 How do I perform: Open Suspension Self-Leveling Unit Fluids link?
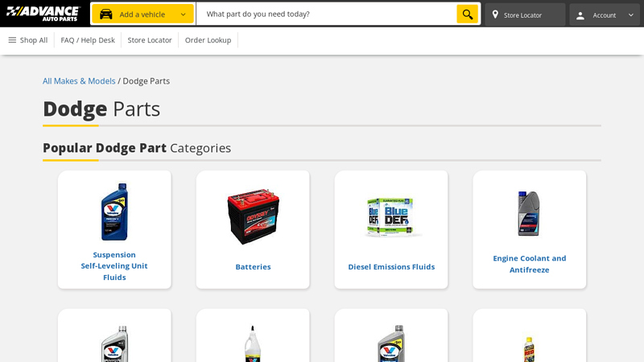(114, 266)
